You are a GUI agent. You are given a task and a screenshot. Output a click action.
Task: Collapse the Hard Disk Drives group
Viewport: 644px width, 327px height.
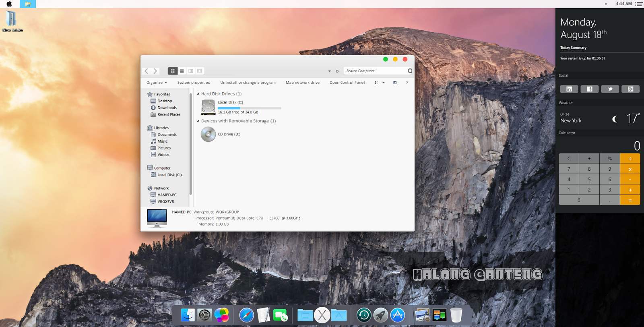click(198, 94)
